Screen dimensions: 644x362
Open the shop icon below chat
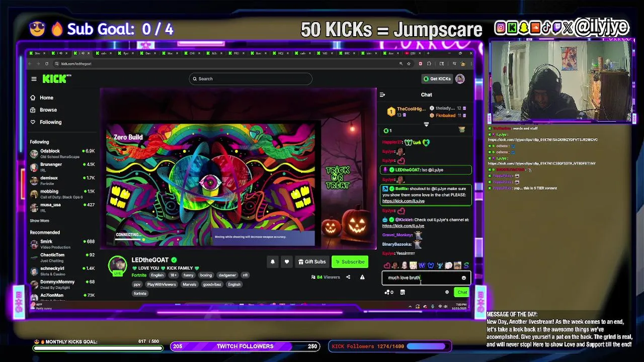403,292
